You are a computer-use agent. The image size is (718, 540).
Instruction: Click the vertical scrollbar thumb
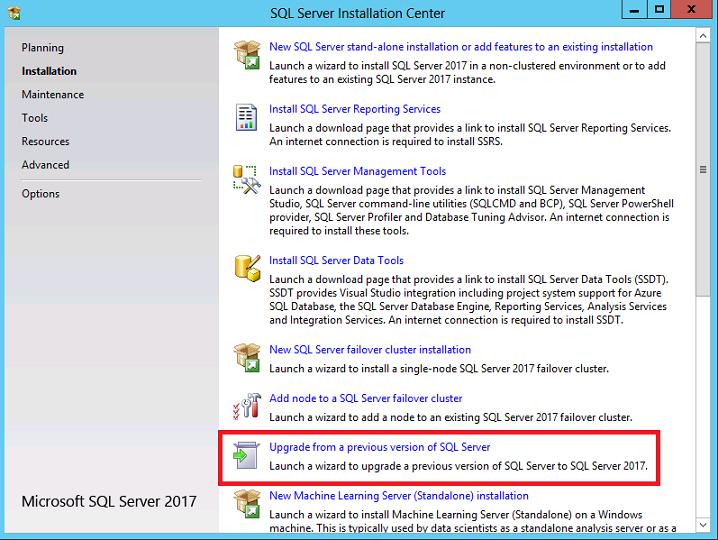click(x=702, y=169)
